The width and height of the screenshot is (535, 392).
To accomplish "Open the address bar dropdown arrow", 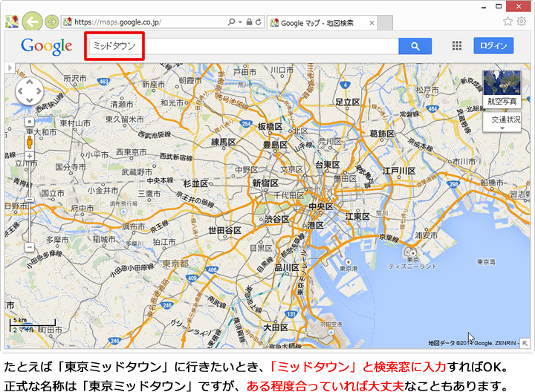I will (240, 22).
